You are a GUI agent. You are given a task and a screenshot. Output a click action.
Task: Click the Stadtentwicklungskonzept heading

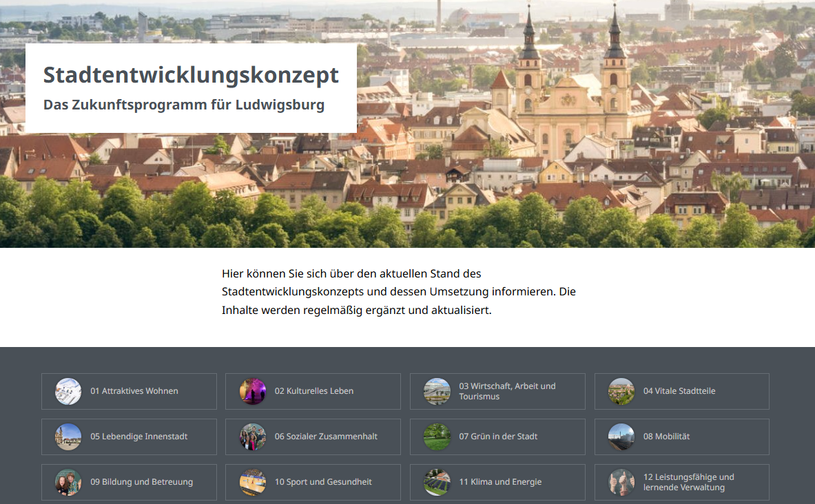(191, 76)
